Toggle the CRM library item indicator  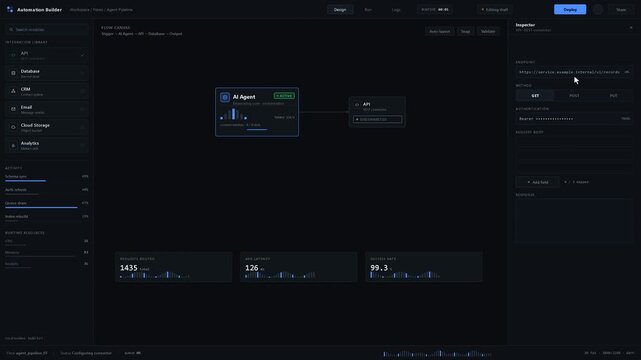pos(83,91)
